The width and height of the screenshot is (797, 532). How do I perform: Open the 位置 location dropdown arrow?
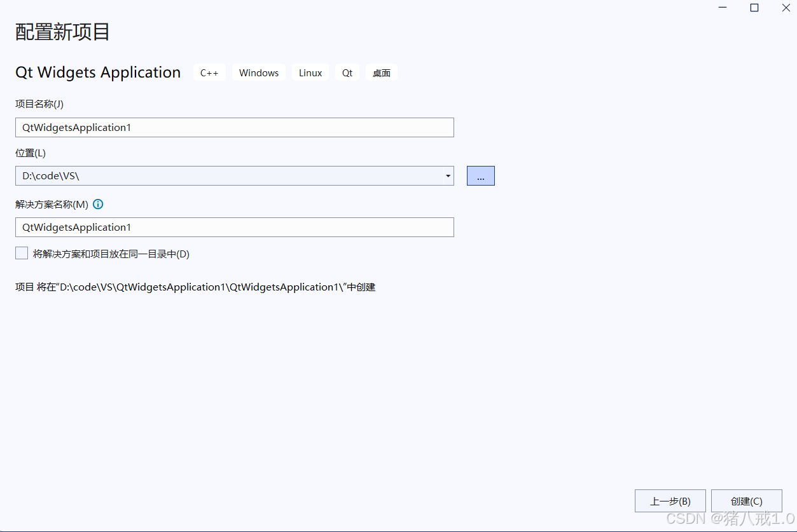coord(448,176)
